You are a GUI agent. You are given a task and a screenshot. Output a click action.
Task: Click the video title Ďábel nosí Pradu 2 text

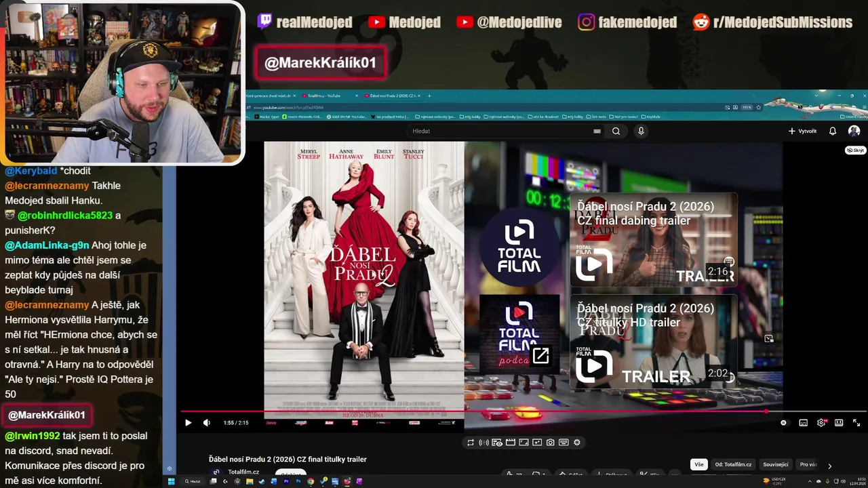(x=288, y=459)
